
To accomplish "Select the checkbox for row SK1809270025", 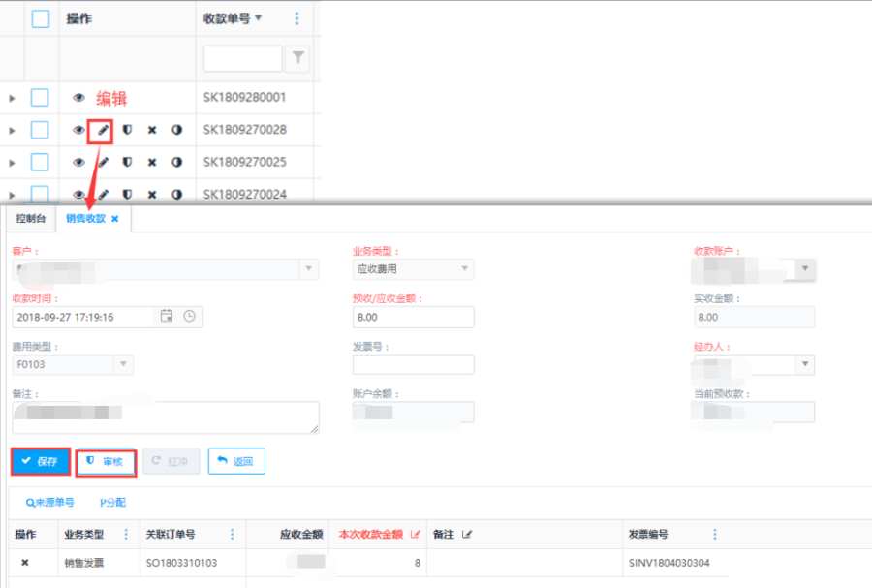I will (40, 162).
